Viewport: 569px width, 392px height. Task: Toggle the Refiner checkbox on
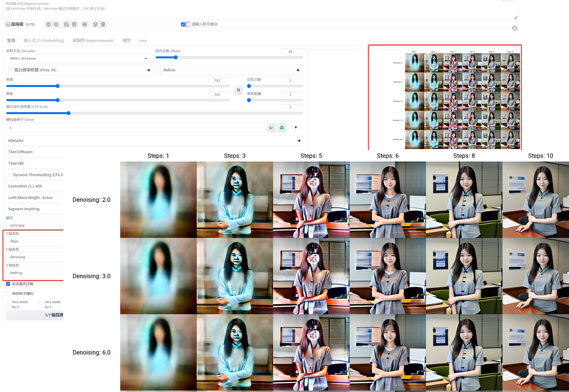pyautogui.click(x=160, y=70)
